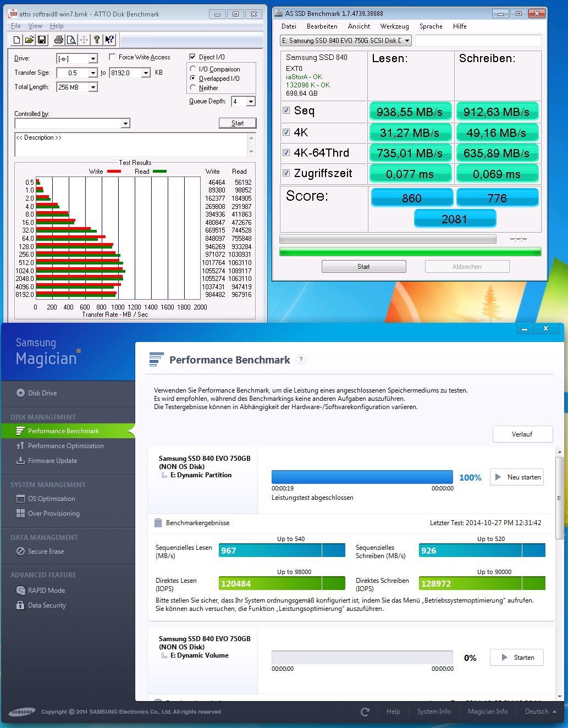Viewport: 568px width, 728px height.
Task: Open the Help menu in ATTO
Action: pyautogui.click(x=57, y=26)
